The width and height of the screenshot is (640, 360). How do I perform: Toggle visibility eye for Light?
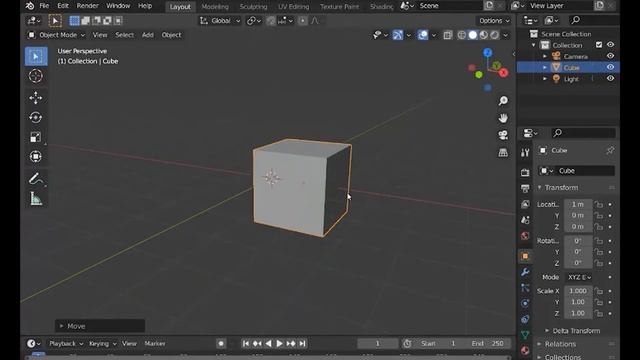[610, 78]
